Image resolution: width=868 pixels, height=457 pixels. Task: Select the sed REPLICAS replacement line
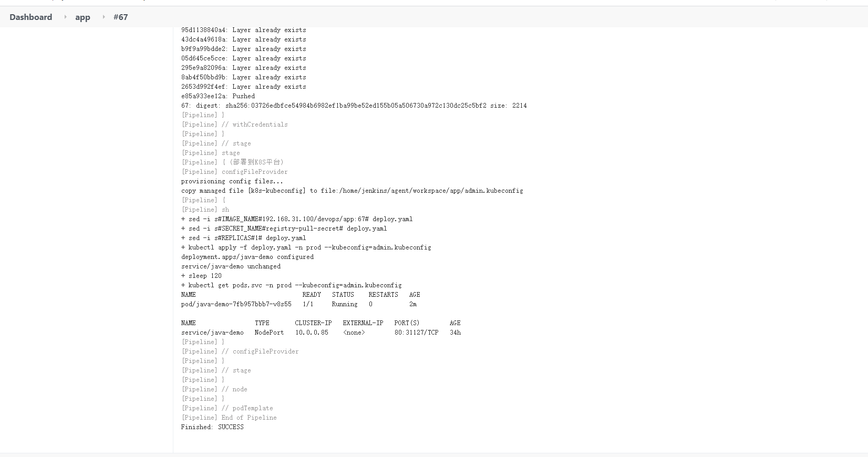pos(243,238)
